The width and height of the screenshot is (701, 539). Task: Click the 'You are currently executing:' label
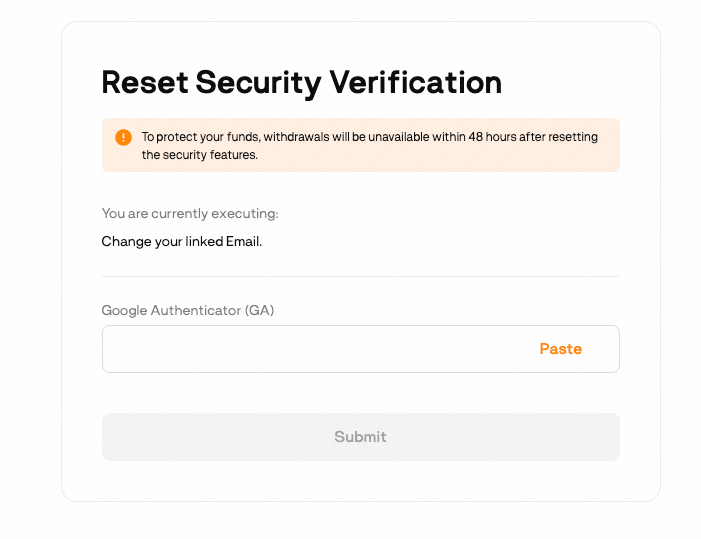[x=190, y=213]
